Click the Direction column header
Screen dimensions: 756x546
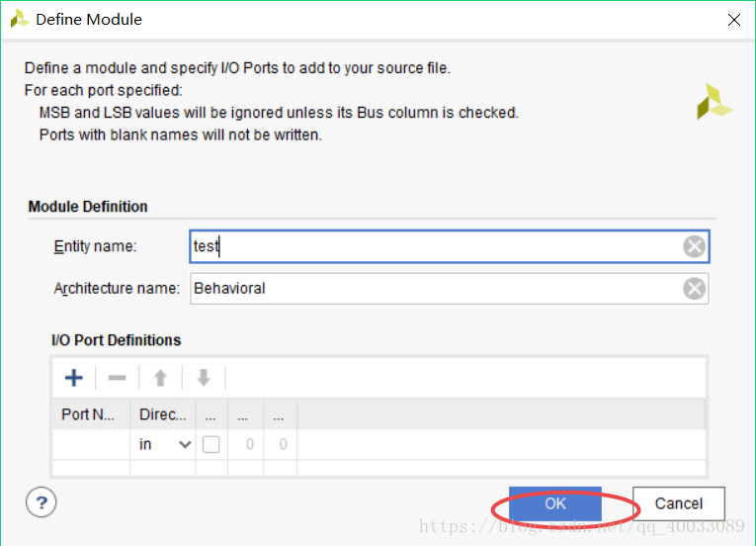click(163, 414)
